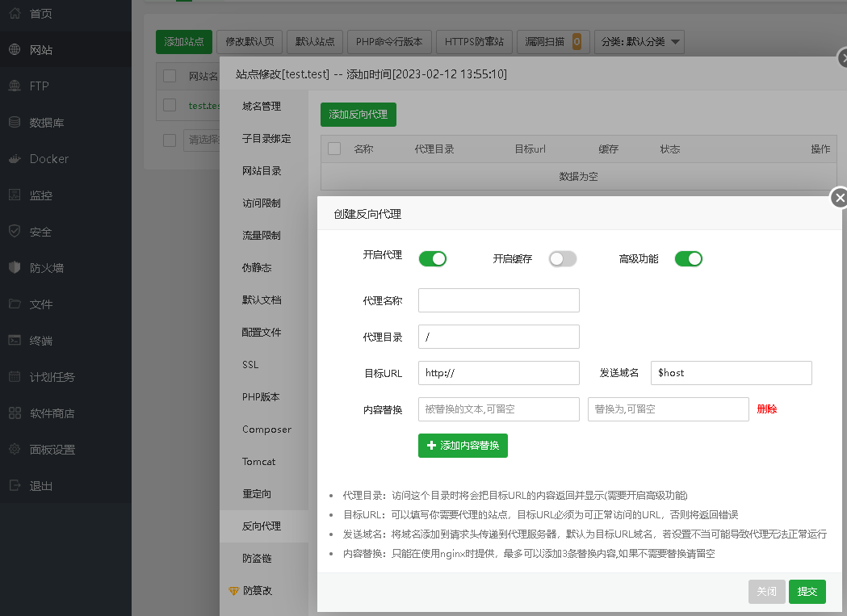Open the 配置文件 tab
847x616 pixels.
tap(262, 333)
